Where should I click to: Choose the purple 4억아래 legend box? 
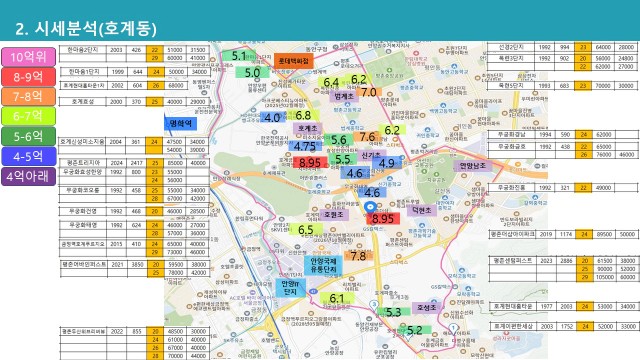click(x=28, y=176)
